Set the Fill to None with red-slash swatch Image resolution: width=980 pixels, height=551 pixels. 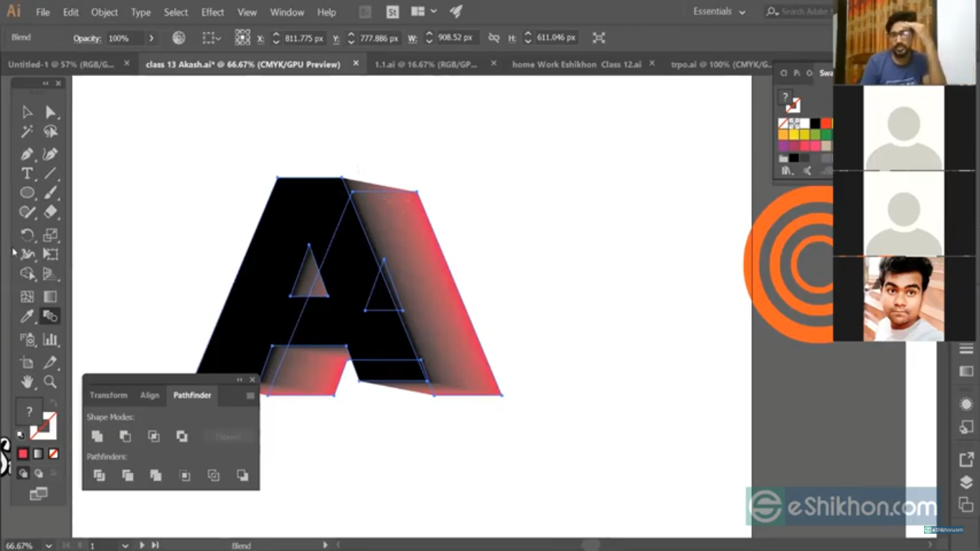(54, 453)
